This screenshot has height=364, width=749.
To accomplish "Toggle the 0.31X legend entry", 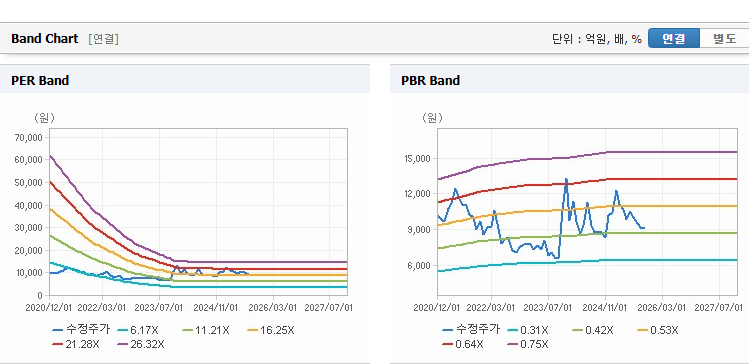I will point(528,330).
